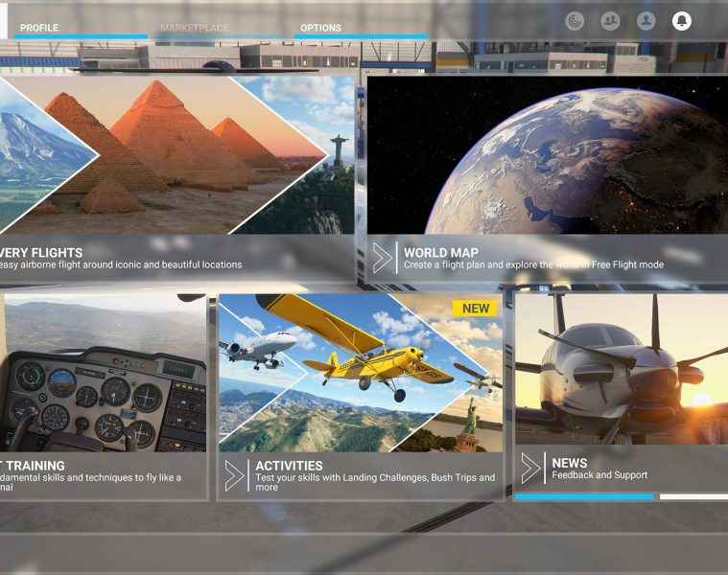Select the white news carousel page indicator
The height and width of the screenshot is (575, 728).
(x=693, y=496)
